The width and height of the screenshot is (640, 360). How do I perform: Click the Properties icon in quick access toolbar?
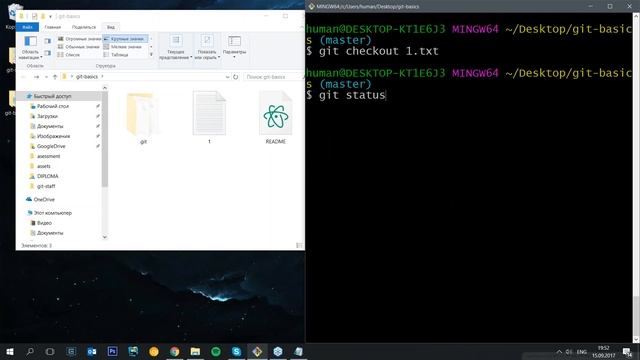coord(34,16)
